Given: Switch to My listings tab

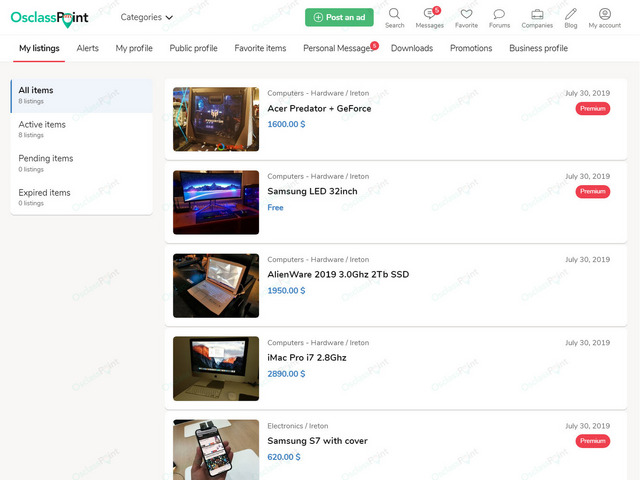Looking at the screenshot, I should coord(39,48).
